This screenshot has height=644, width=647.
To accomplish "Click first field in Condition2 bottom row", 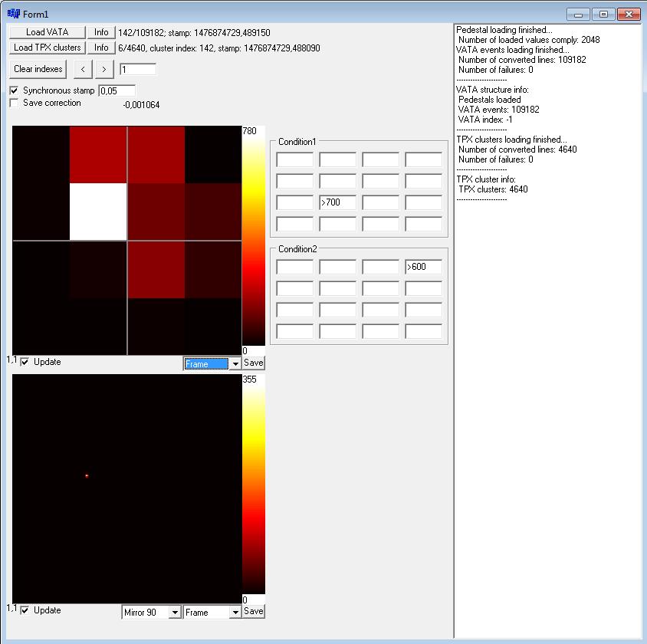I will [x=295, y=331].
